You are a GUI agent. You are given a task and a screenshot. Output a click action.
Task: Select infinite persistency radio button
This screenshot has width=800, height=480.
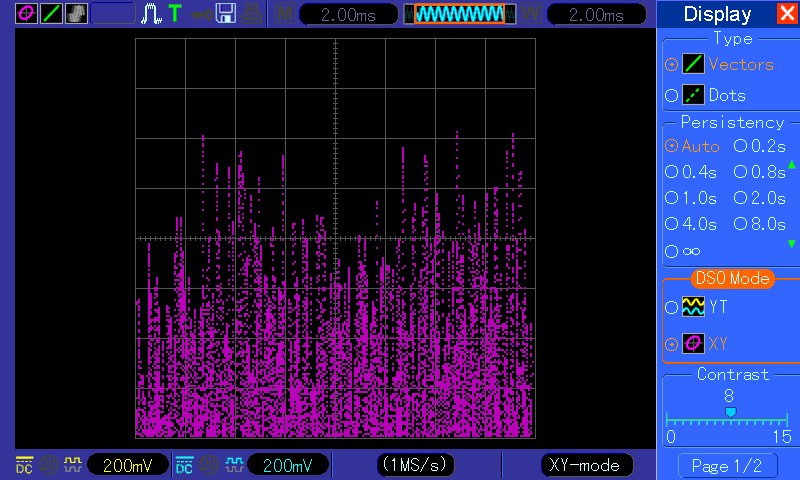point(671,251)
